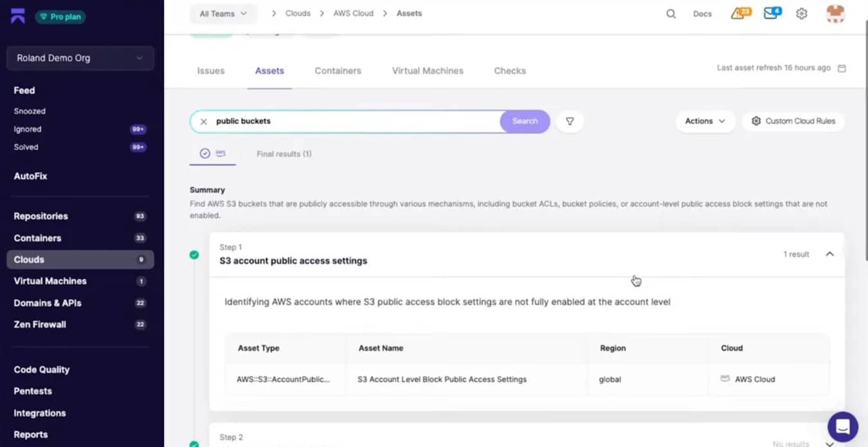Clear the search with the X icon

tap(204, 122)
